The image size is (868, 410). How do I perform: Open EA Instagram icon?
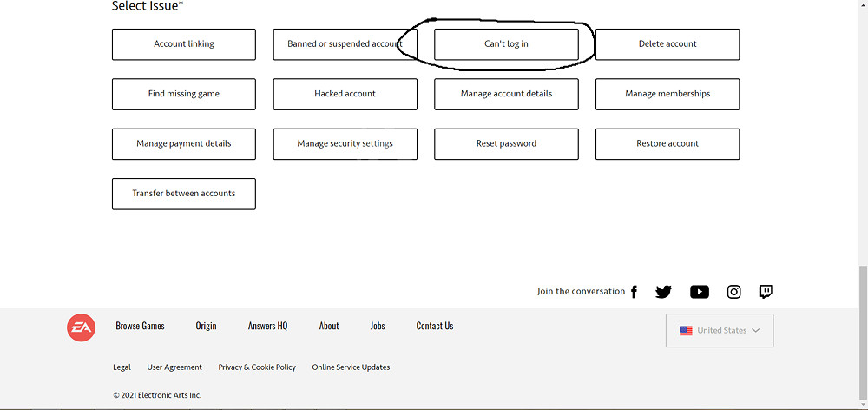coord(733,292)
